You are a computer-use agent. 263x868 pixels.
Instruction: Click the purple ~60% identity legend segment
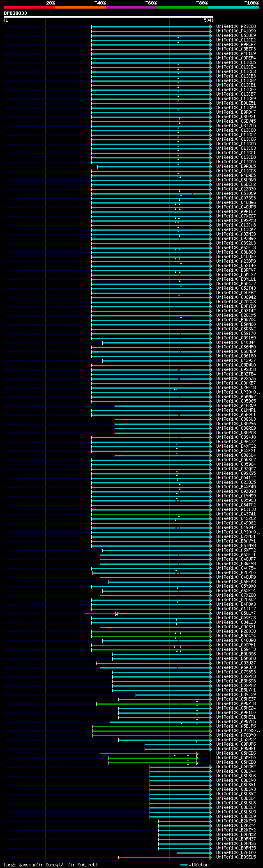tap(131, 7)
